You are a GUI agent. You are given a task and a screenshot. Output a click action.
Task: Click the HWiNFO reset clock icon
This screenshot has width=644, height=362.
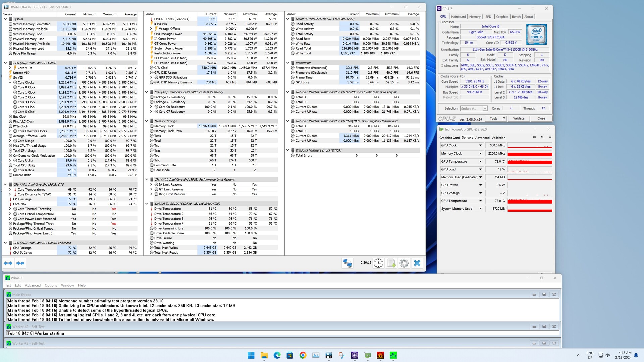click(x=378, y=263)
